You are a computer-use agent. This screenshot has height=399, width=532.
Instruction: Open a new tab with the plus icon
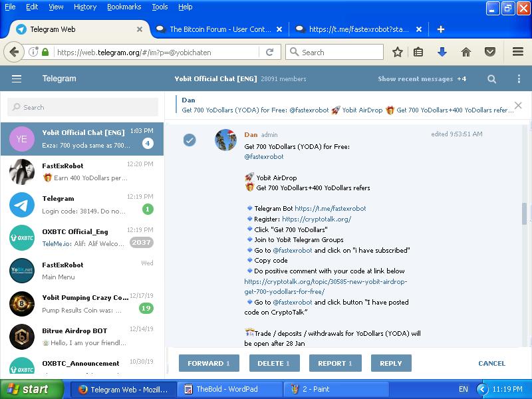pos(441,29)
